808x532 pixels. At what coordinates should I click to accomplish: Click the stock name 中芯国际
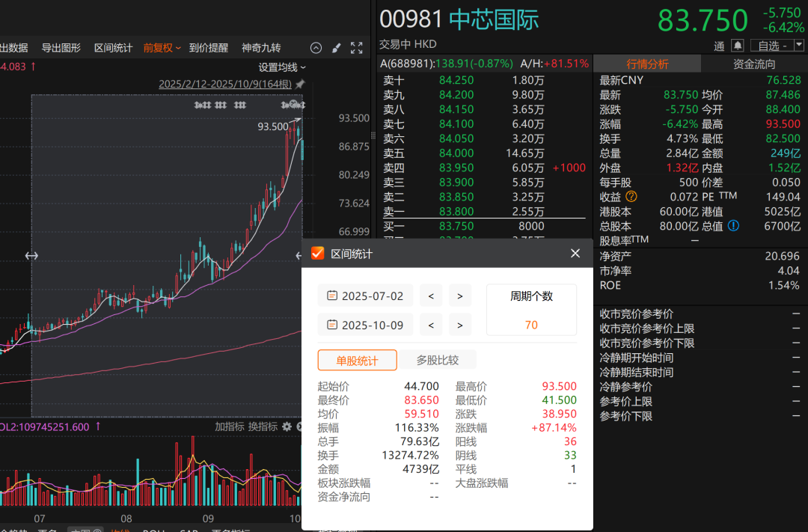[x=494, y=19]
